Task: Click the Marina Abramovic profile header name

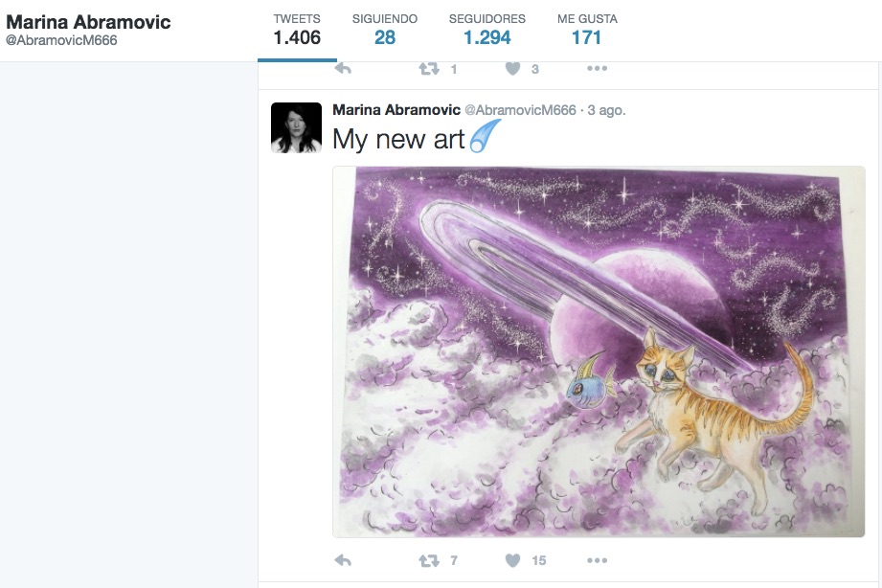Action: (x=88, y=22)
